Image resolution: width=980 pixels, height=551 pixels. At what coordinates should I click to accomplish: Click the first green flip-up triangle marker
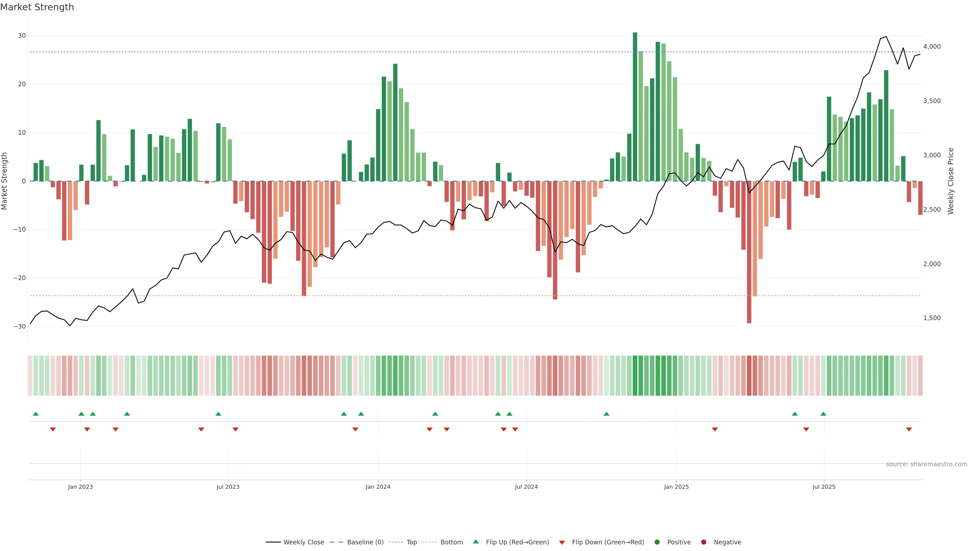(36, 414)
